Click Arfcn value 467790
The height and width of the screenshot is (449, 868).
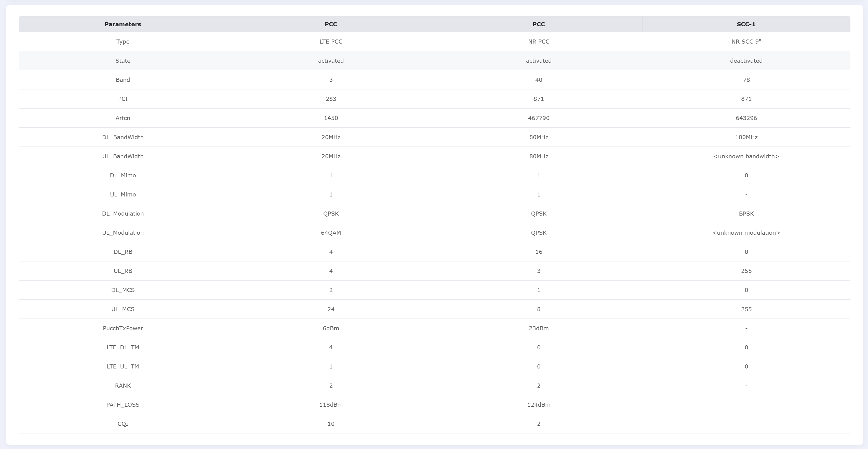539,118
